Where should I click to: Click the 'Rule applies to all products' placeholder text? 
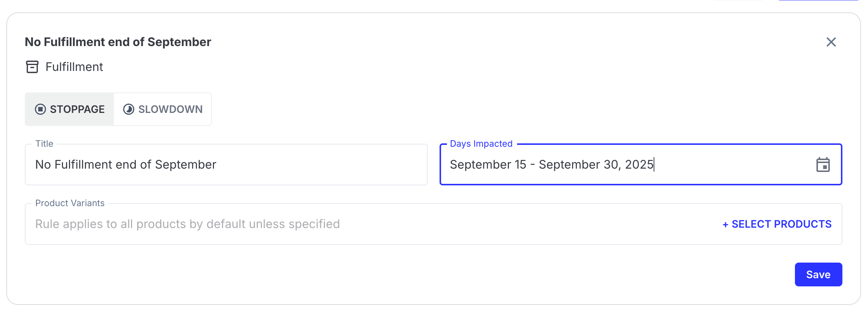[x=187, y=224]
